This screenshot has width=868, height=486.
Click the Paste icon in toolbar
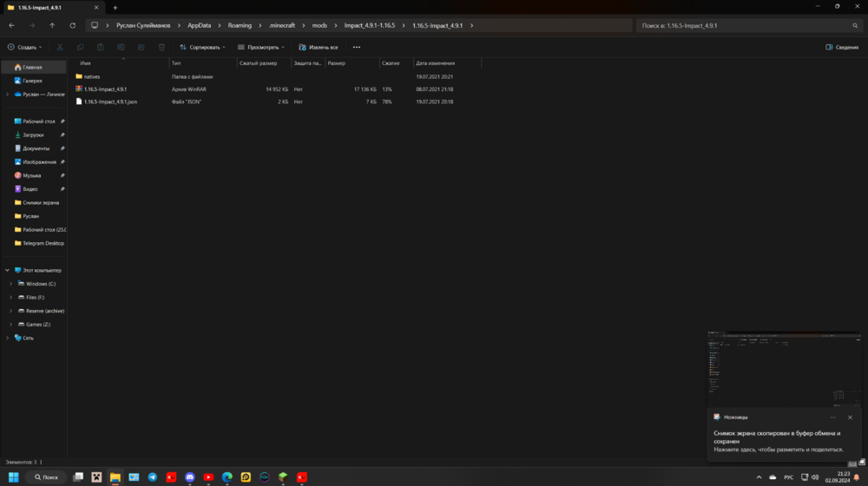pos(101,47)
